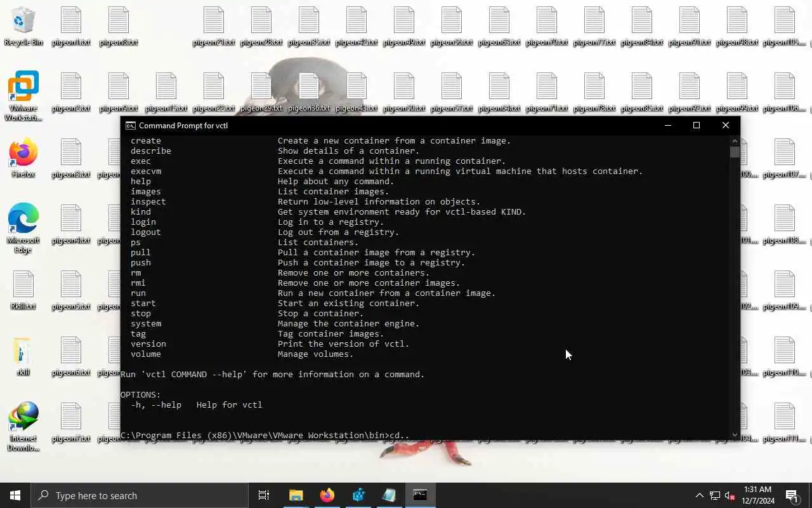Select the pigeon42.txt file icon
This screenshot has height=508, width=812.
(x=357, y=27)
